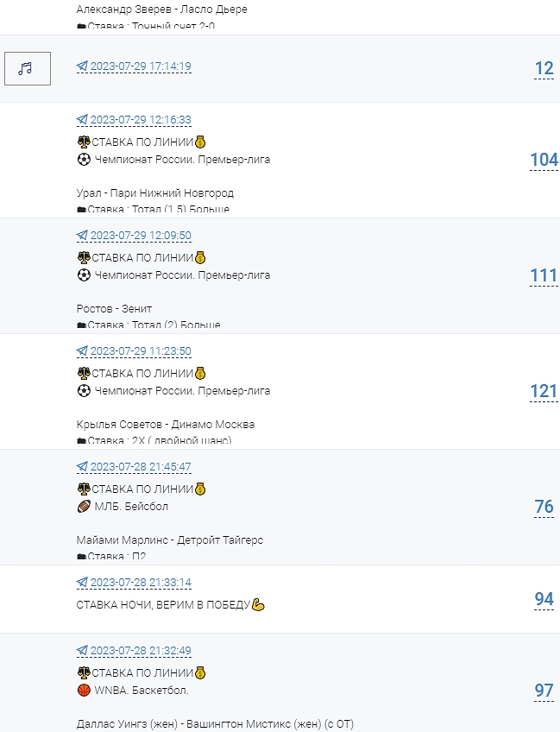Click the basketball icon beside WNBA
Viewport: 560px width, 732px height.
(x=84, y=691)
